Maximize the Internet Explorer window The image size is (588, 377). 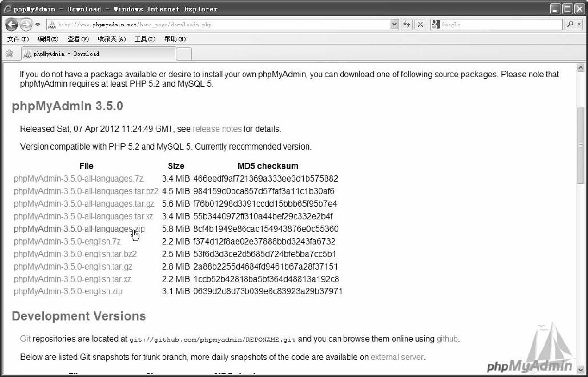(567, 9)
